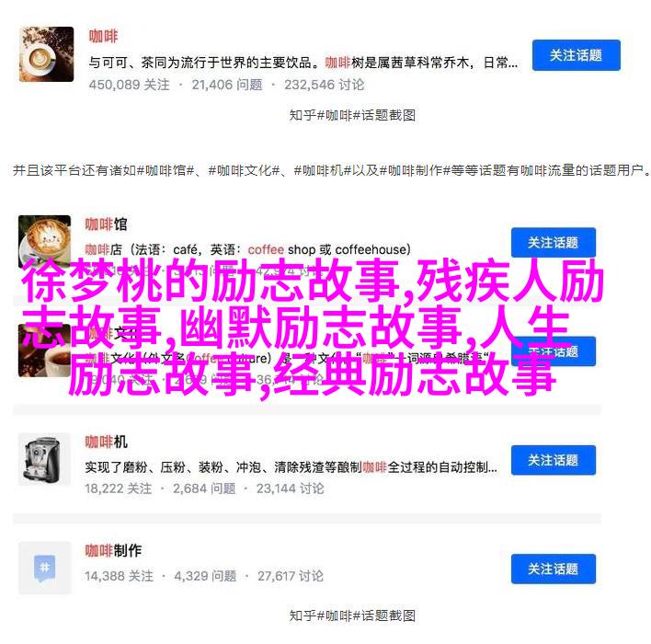This screenshot has height=644, width=651.
Task: Click 关注话题 next to 咖啡机
Action: click(x=553, y=460)
